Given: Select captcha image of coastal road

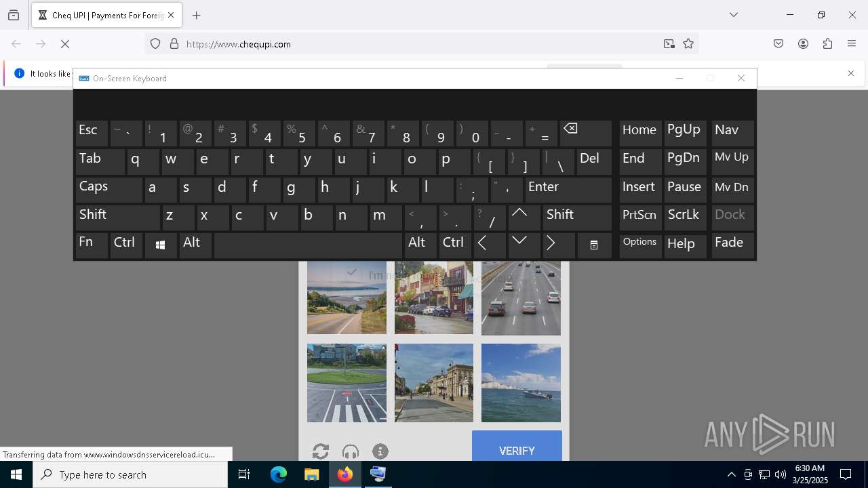Looking at the screenshot, I should (x=347, y=298).
